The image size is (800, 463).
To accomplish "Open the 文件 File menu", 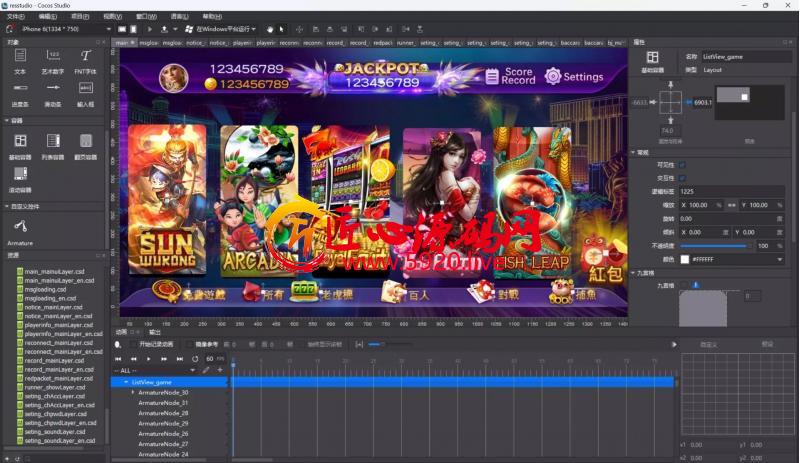I will coord(16,16).
